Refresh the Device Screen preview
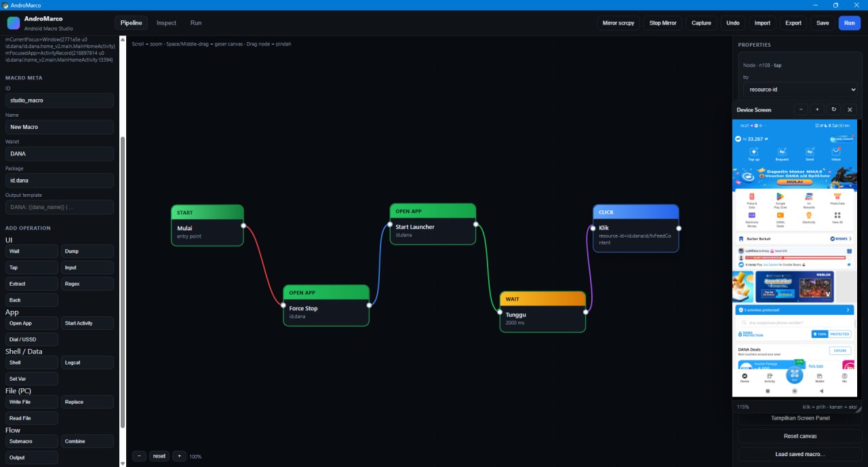This screenshot has height=467, width=868. point(833,109)
